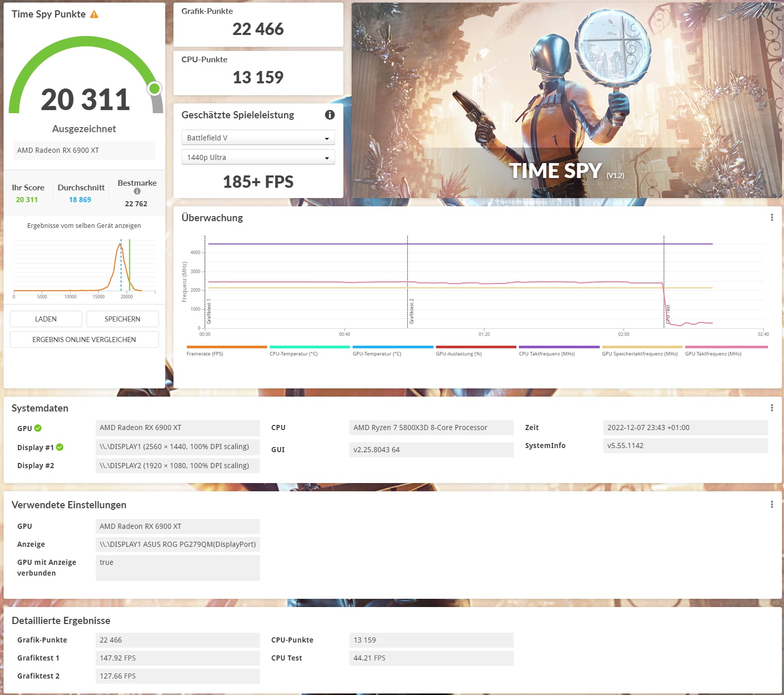Toggle CPU Taktfrequenz (MHz) legend entry
The image size is (784, 695).
(559, 351)
